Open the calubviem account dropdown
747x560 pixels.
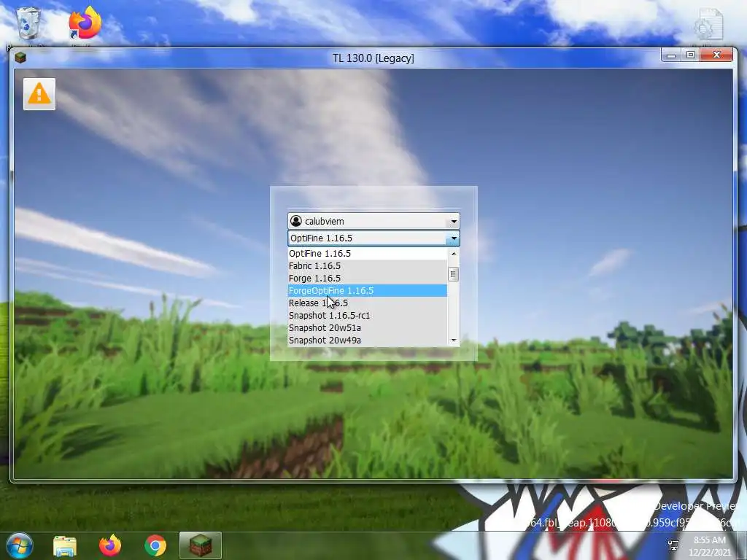(x=373, y=221)
